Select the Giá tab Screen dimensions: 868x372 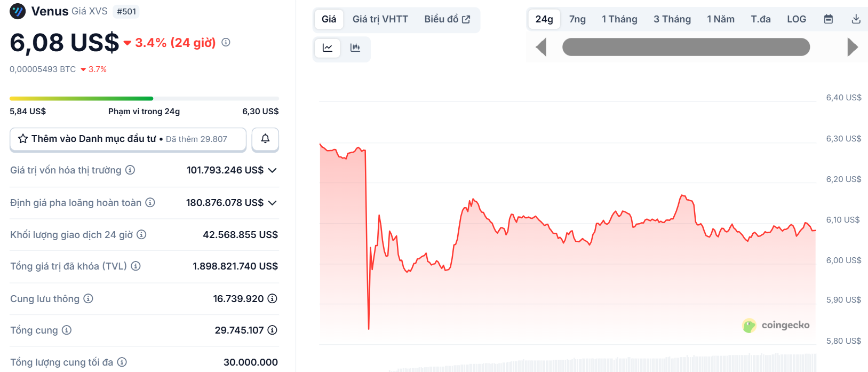(x=329, y=19)
